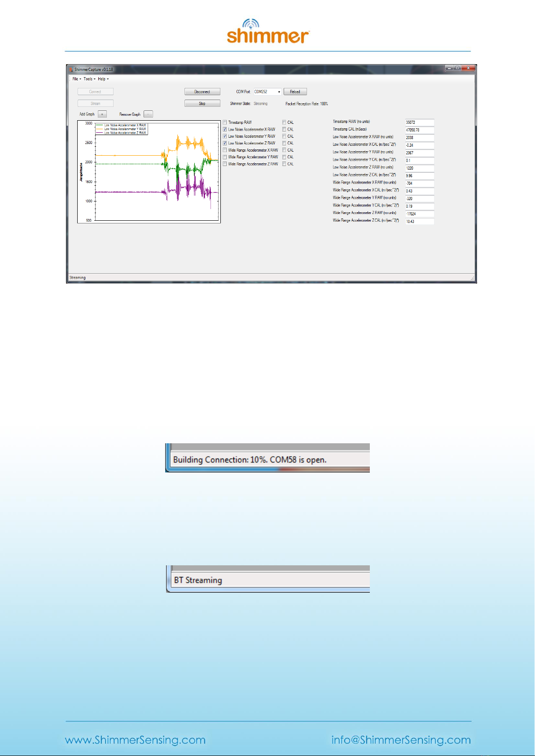Screen dimensions: 535x756
Task: Select Wide Range Accelerometer Z CAL value 10.43
Action: [x=420, y=222]
